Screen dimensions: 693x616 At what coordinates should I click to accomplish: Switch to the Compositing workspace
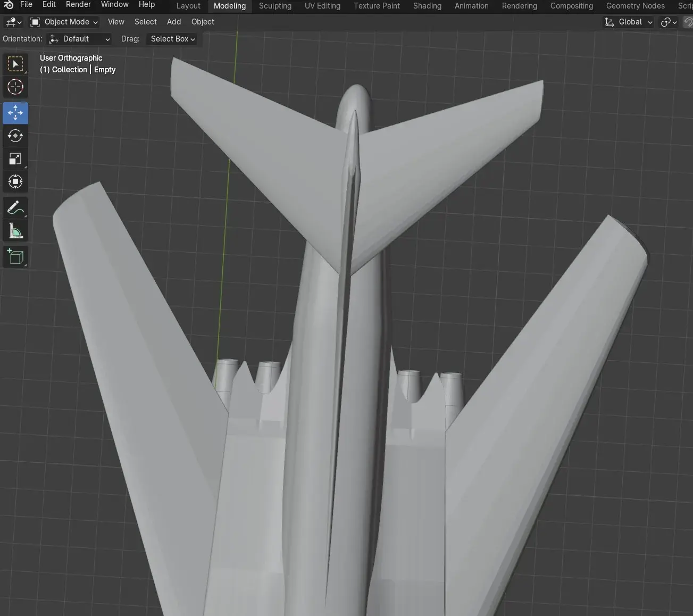tap(572, 6)
